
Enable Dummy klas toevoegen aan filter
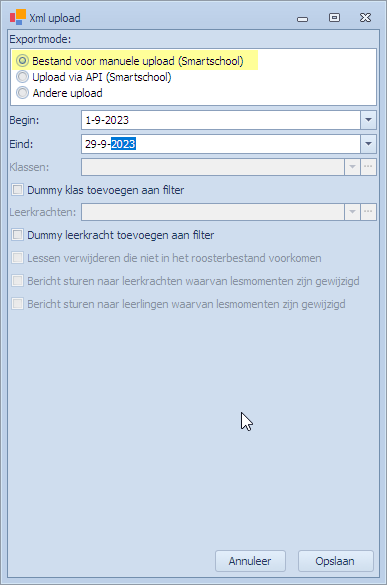(18, 190)
